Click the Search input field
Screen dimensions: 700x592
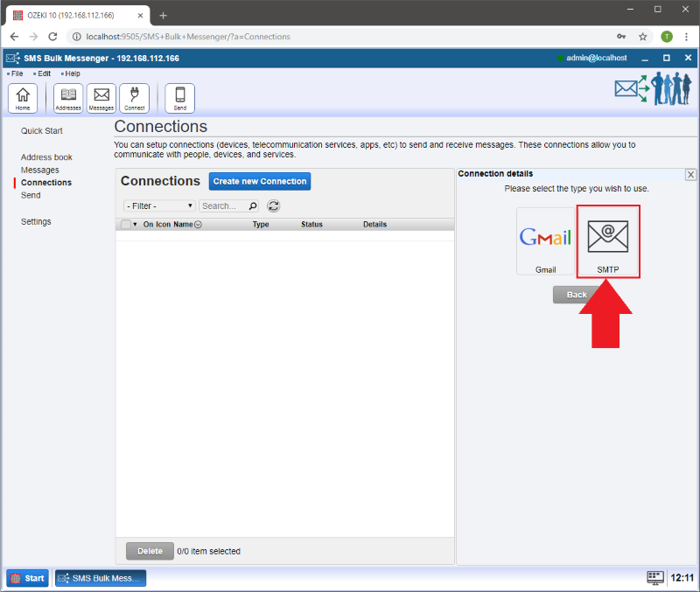[x=224, y=206]
